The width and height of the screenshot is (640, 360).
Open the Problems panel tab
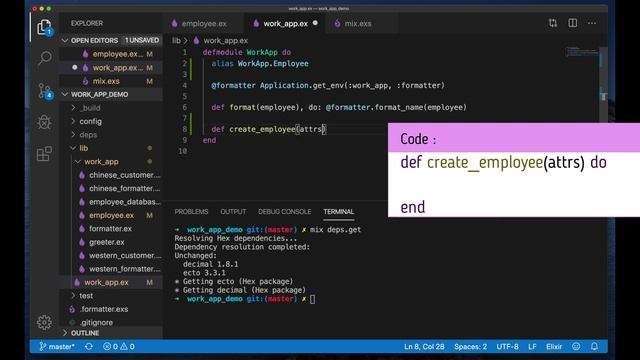tap(191, 211)
